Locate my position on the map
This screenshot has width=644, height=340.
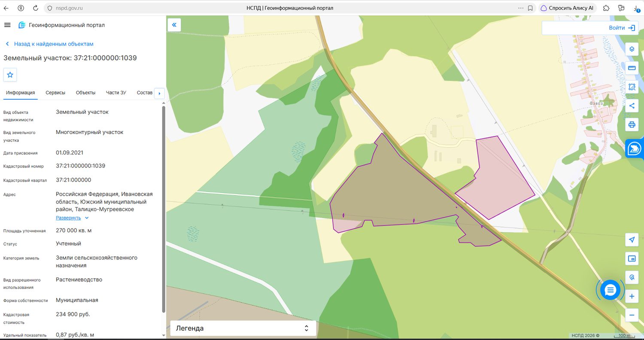point(632,240)
